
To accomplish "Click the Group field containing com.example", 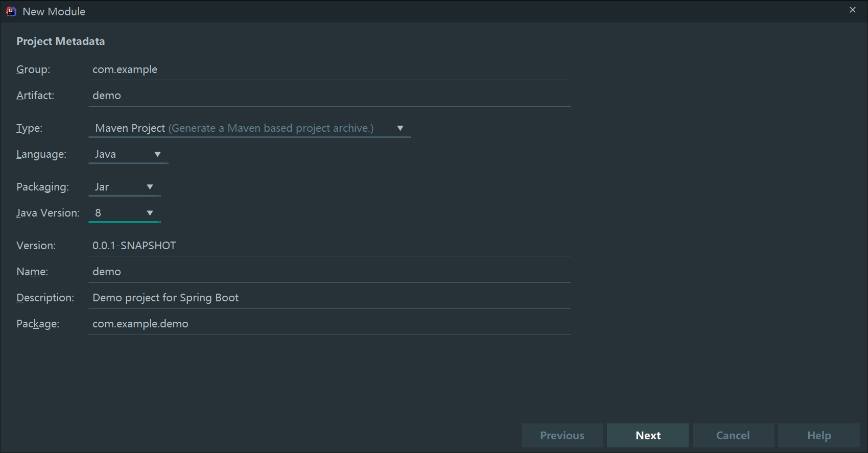I will [x=329, y=69].
